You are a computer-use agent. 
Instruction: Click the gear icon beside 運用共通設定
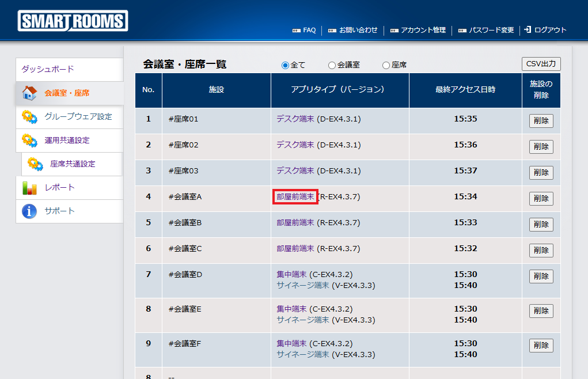tap(29, 141)
